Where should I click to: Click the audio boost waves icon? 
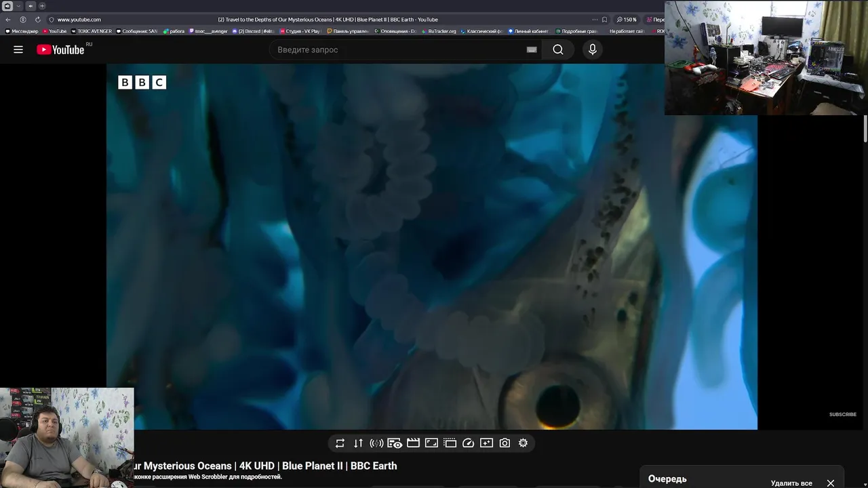[x=376, y=443]
